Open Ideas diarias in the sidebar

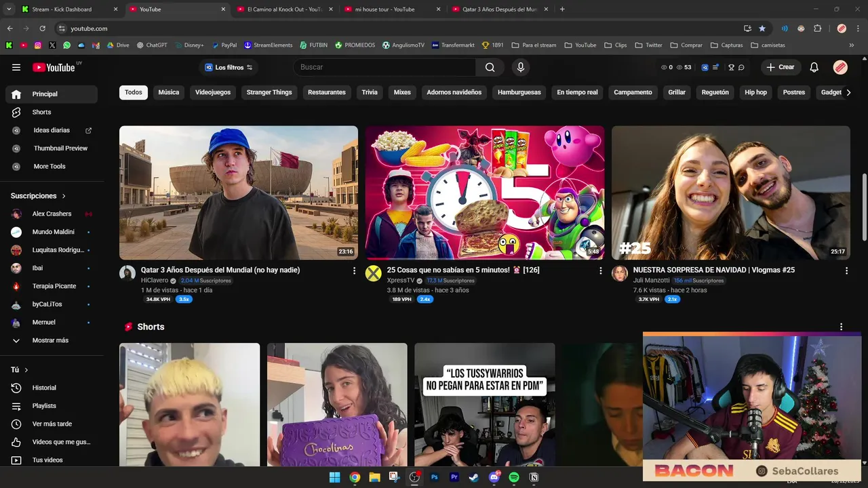click(52, 130)
